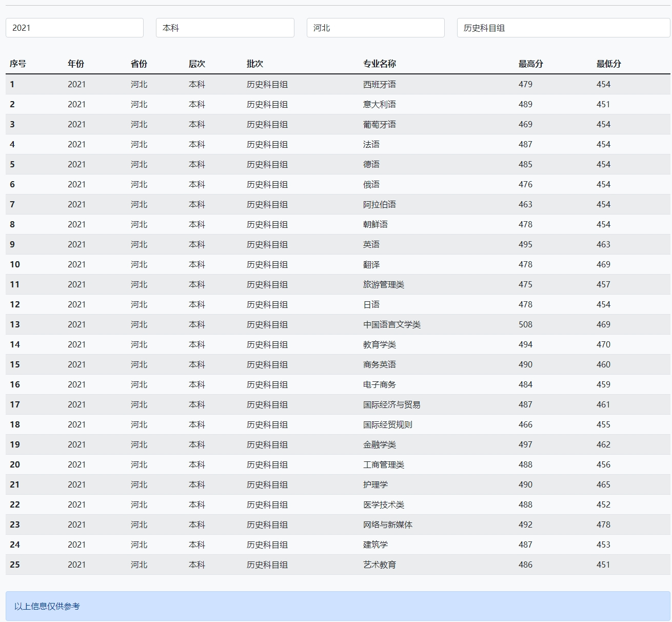672x622 pixels.
Task: Select the 葡萄牙语 major cell
Action: (x=380, y=124)
